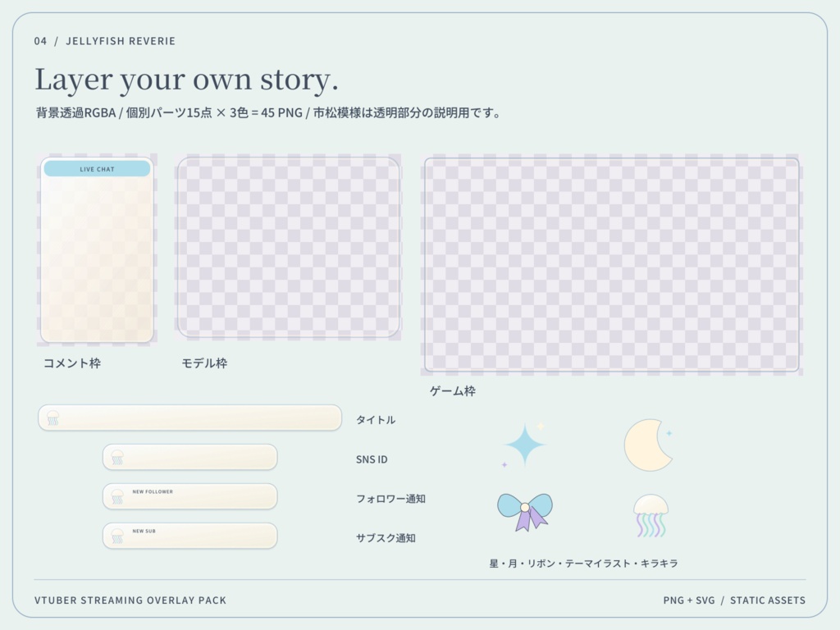
Task: Click the blue four-point star sparkle illustration
Action: pos(524,445)
